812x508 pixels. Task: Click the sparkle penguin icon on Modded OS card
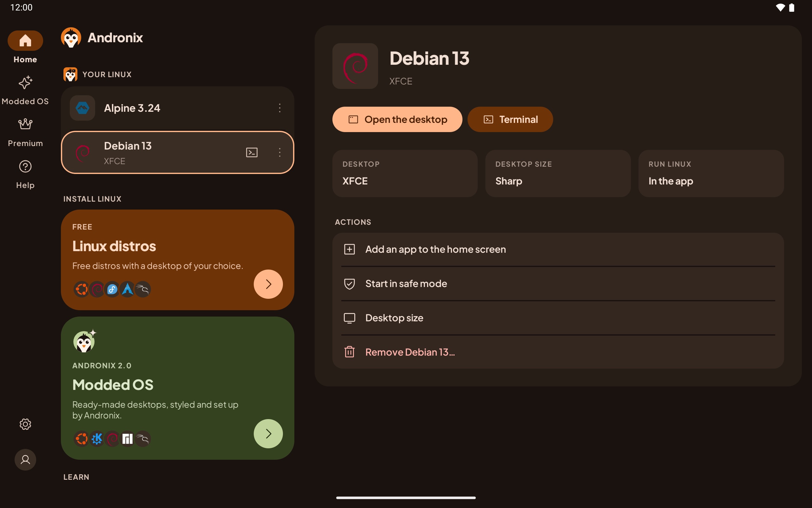(85, 341)
